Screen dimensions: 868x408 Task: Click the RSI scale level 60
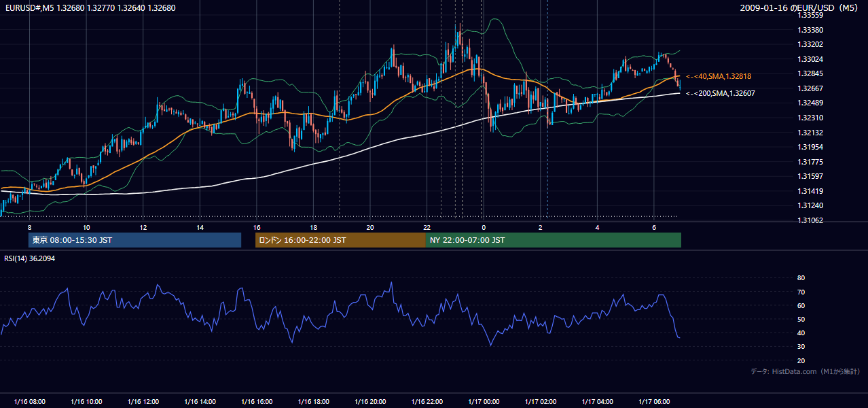pyautogui.click(x=801, y=305)
